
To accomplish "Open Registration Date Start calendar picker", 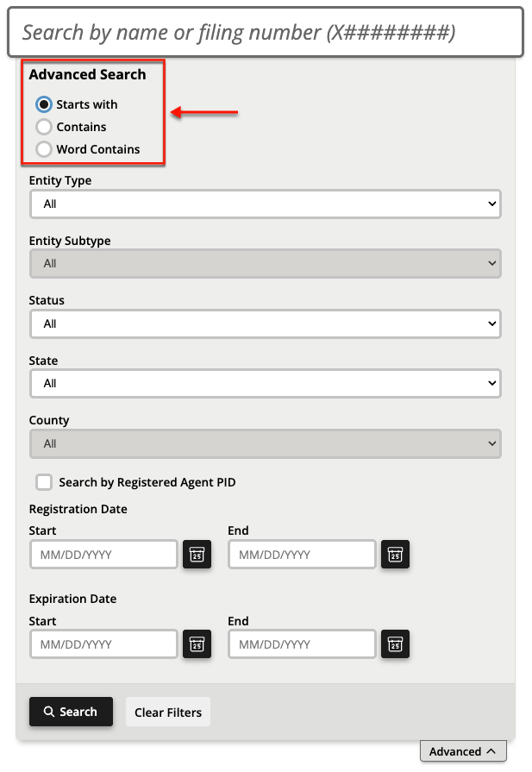I will point(197,555).
